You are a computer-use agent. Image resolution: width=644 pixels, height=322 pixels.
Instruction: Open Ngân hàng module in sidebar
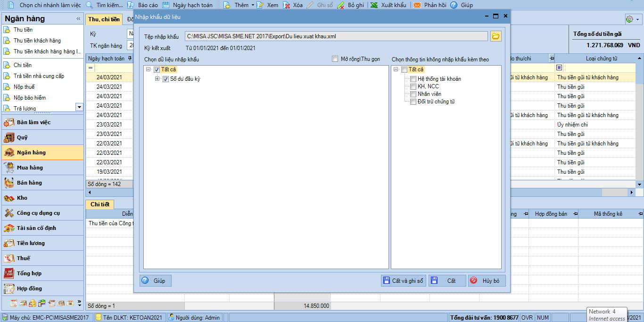click(42, 153)
